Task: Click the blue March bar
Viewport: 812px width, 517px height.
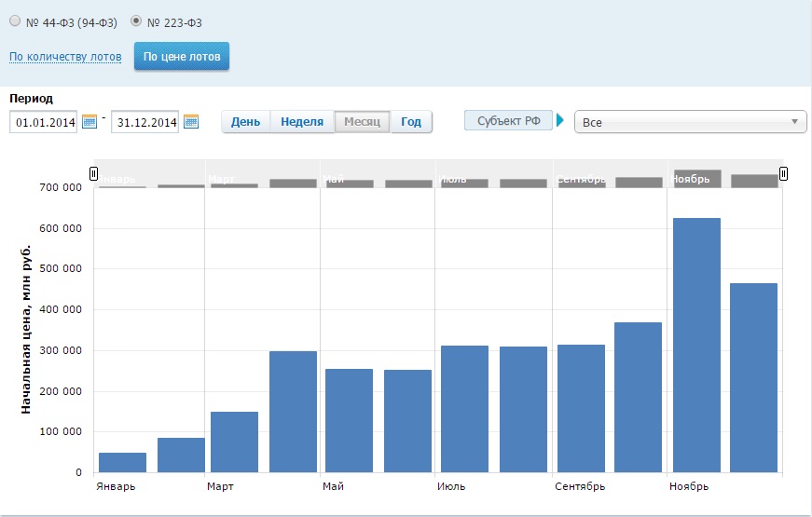Action: pyautogui.click(x=235, y=442)
